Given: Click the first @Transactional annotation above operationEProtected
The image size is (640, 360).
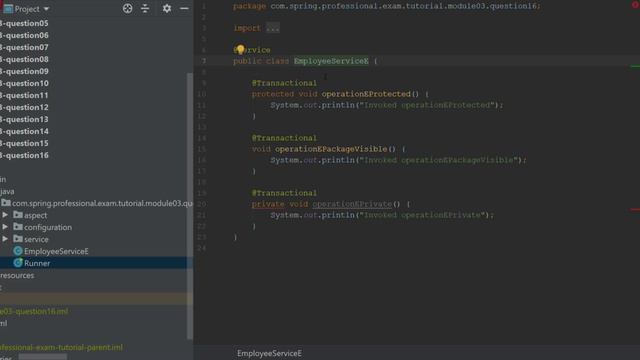Looking at the screenshot, I should (x=284, y=83).
